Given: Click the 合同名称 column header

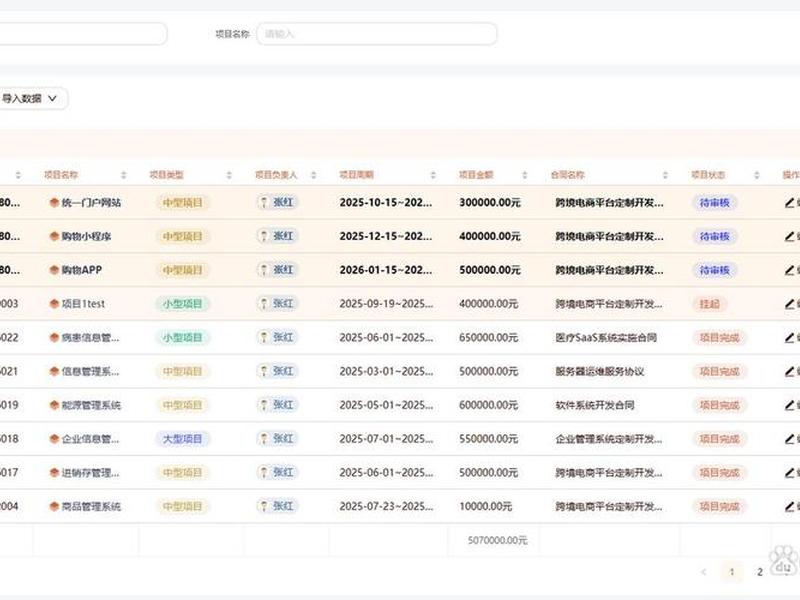Looking at the screenshot, I should (x=567, y=175).
